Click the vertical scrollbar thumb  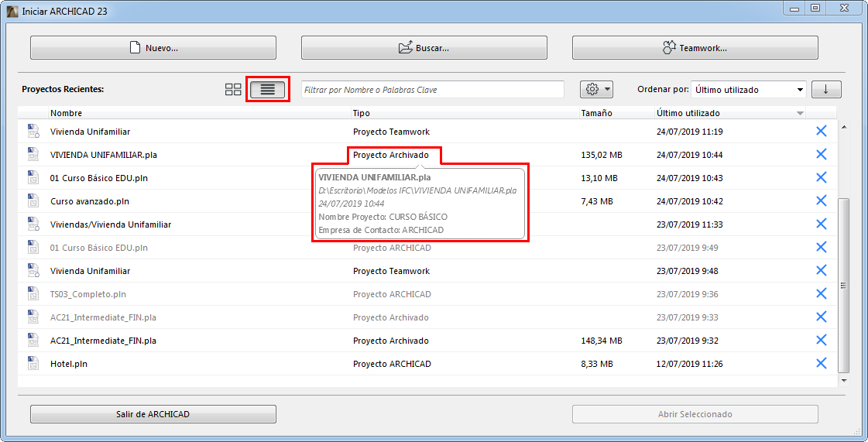844,286
